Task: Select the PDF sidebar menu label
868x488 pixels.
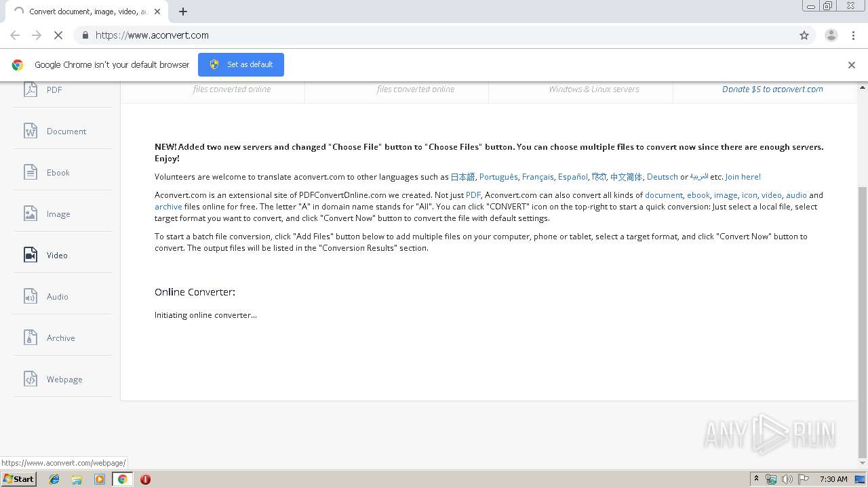Action: tap(54, 90)
